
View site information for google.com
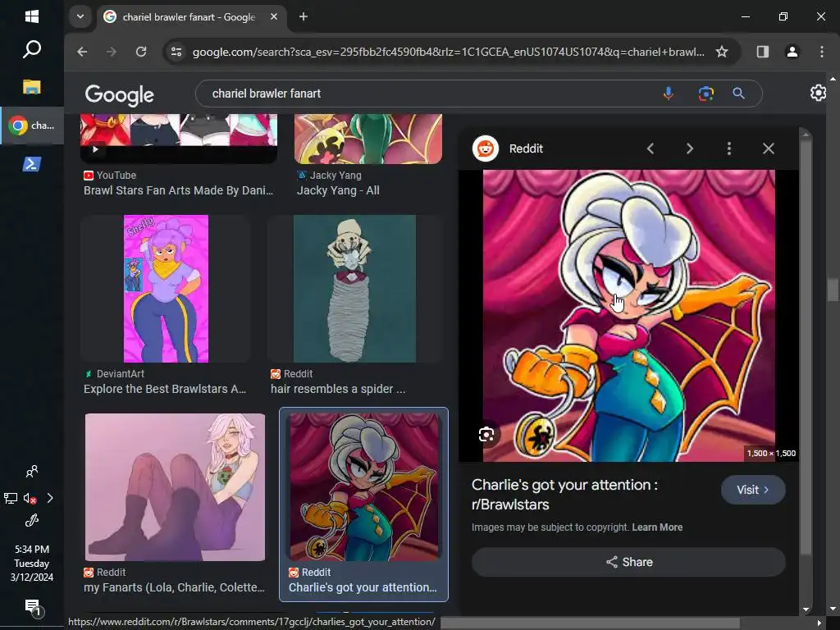click(x=176, y=52)
